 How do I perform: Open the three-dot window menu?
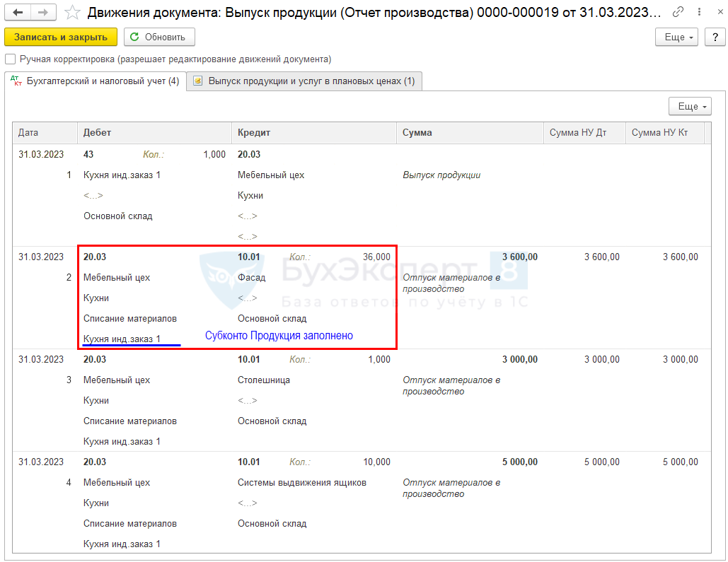699,12
